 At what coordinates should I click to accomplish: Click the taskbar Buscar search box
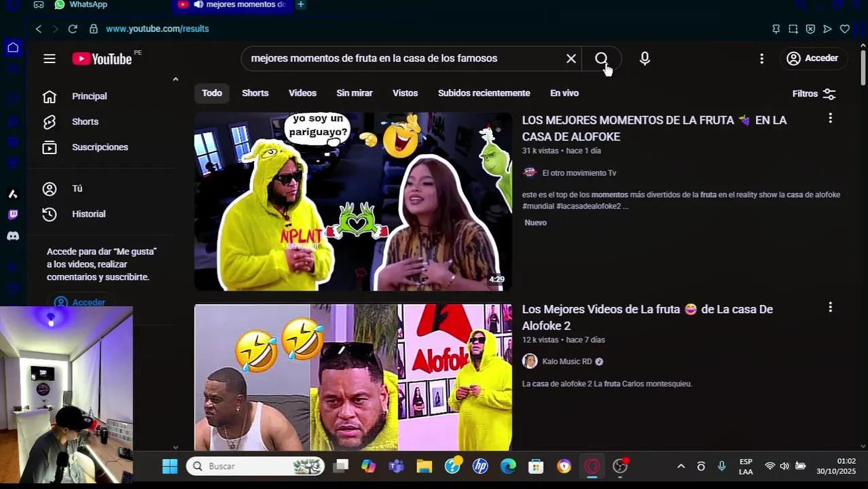pyautogui.click(x=256, y=466)
